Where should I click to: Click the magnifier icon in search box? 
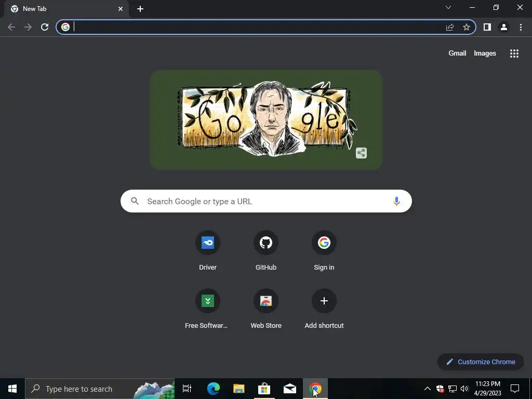pos(135,201)
